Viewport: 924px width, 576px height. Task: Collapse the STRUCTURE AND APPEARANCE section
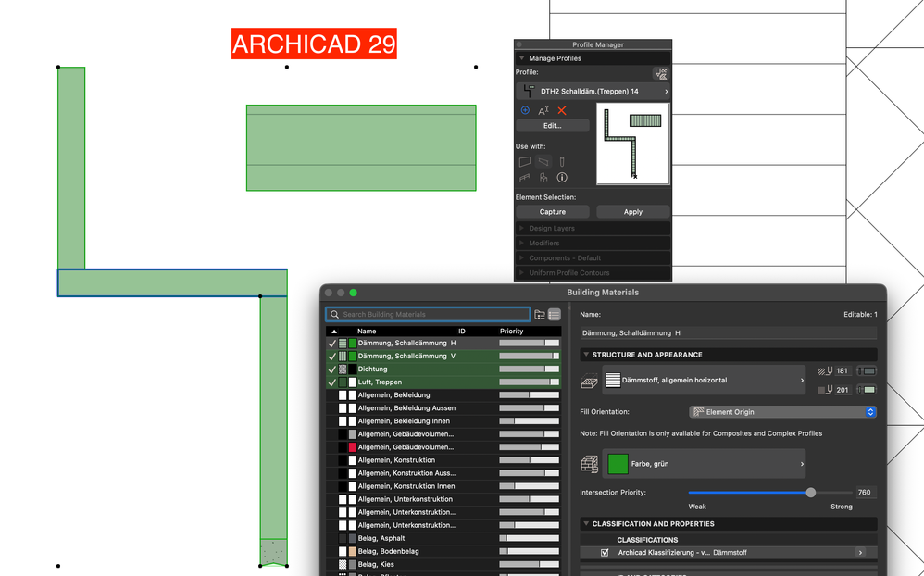(x=586, y=355)
